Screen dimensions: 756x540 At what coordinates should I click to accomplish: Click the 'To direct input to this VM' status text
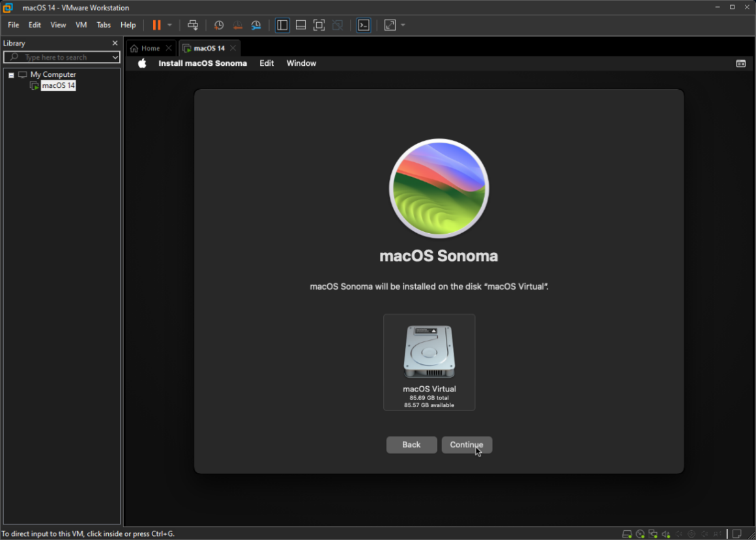[x=88, y=533]
